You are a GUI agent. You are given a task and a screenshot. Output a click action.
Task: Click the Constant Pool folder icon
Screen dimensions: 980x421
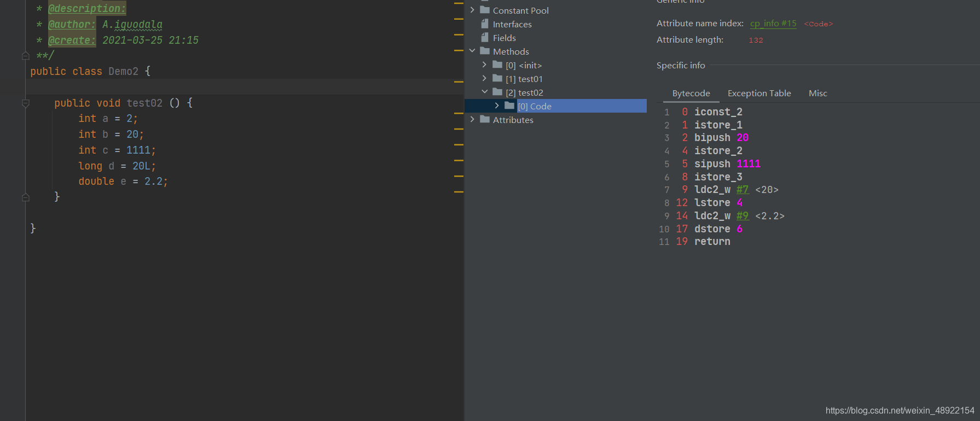(x=485, y=10)
